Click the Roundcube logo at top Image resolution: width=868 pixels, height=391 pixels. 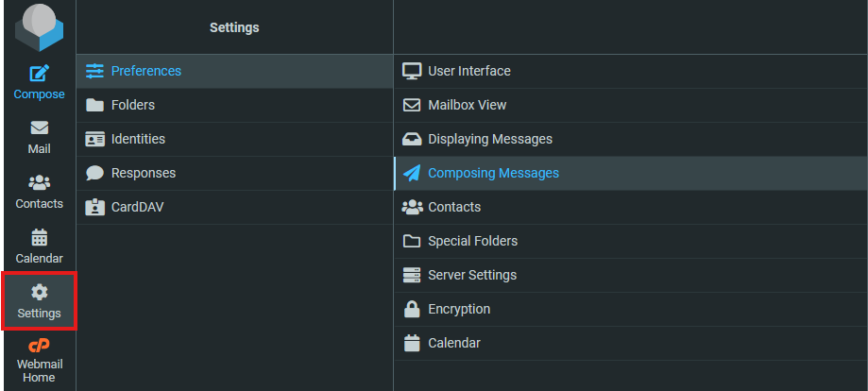pos(39,26)
